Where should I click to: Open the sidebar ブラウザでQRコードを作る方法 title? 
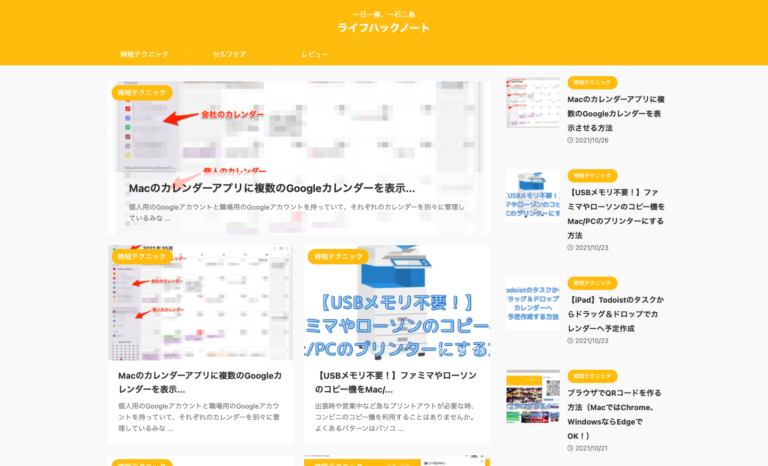pos(615,407)
